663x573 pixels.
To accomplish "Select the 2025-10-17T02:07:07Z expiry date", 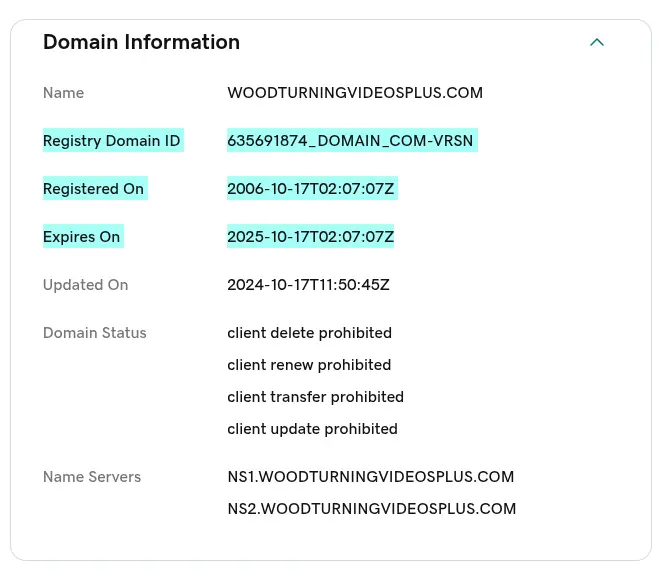I will click(x=310, y=236).
